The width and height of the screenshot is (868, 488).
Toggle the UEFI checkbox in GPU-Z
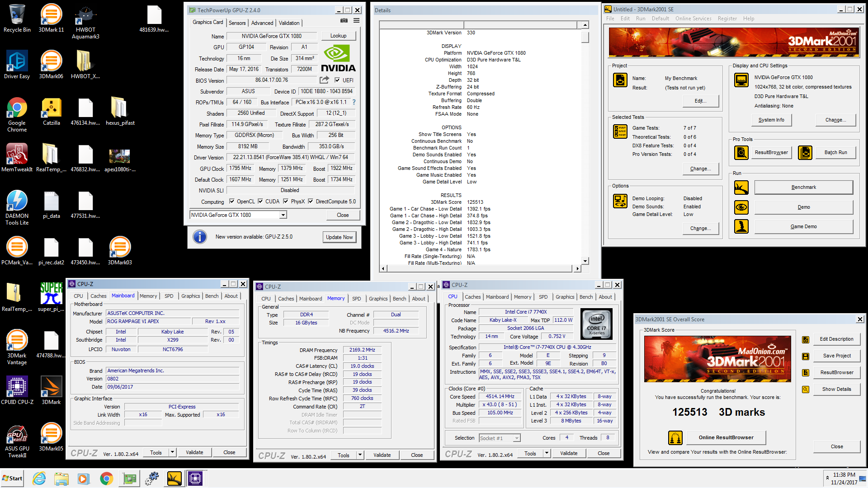(337, 80)
